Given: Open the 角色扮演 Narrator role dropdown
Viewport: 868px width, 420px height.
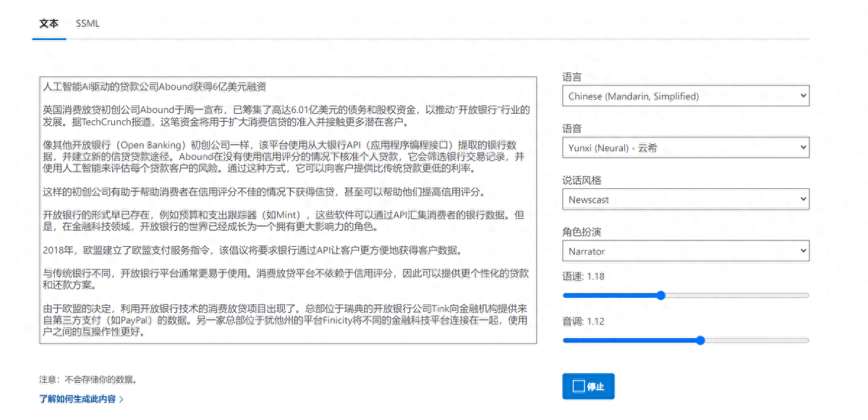Looking at the screenshot, I should [686, 251].
